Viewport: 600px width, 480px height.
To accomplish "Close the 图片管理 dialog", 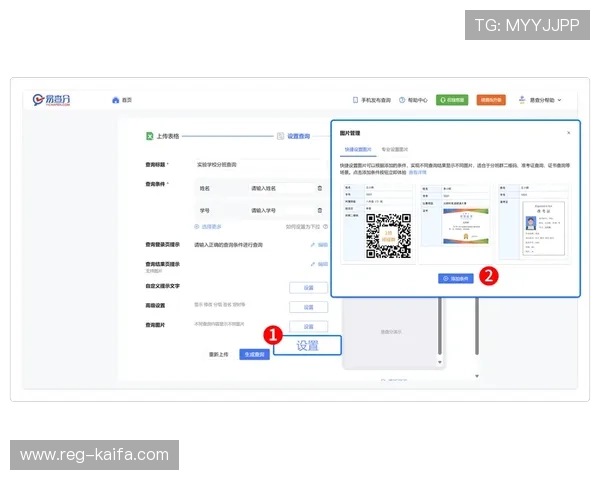I will click(569, 133).
